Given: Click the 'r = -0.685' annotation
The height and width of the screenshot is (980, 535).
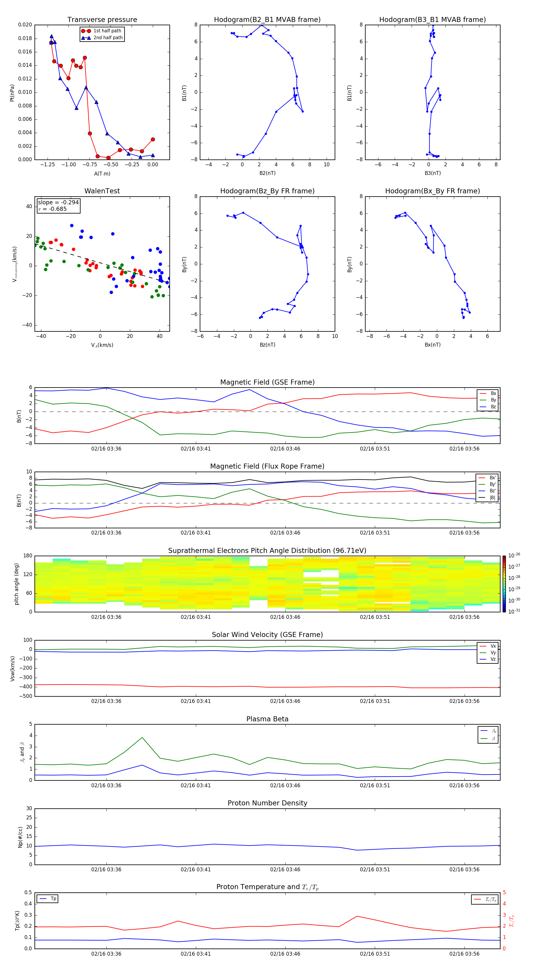Looking at the screenshot, I should [x=53, y=209].
